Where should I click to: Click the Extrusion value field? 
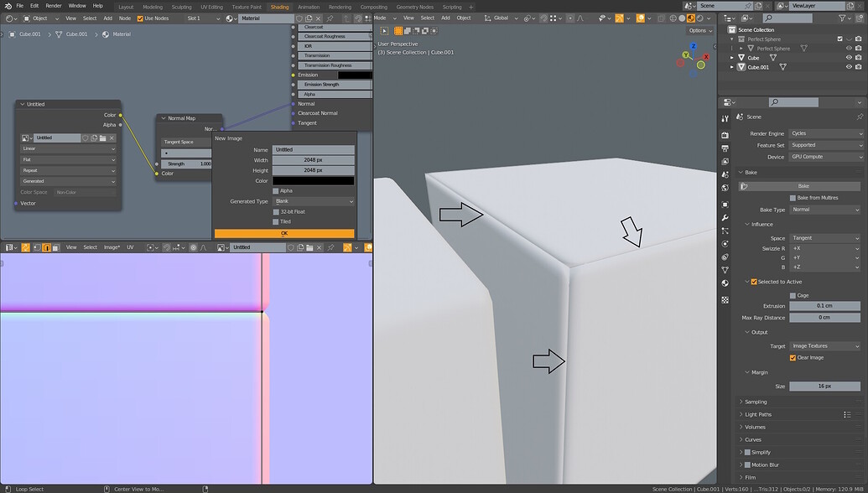(x=825, y=305)
